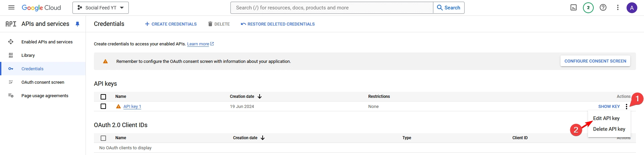This screenshot has width=644, height=155.
Task: Click the Enabled APIs and services sidebar icon
Action: [x=11, y=42]
